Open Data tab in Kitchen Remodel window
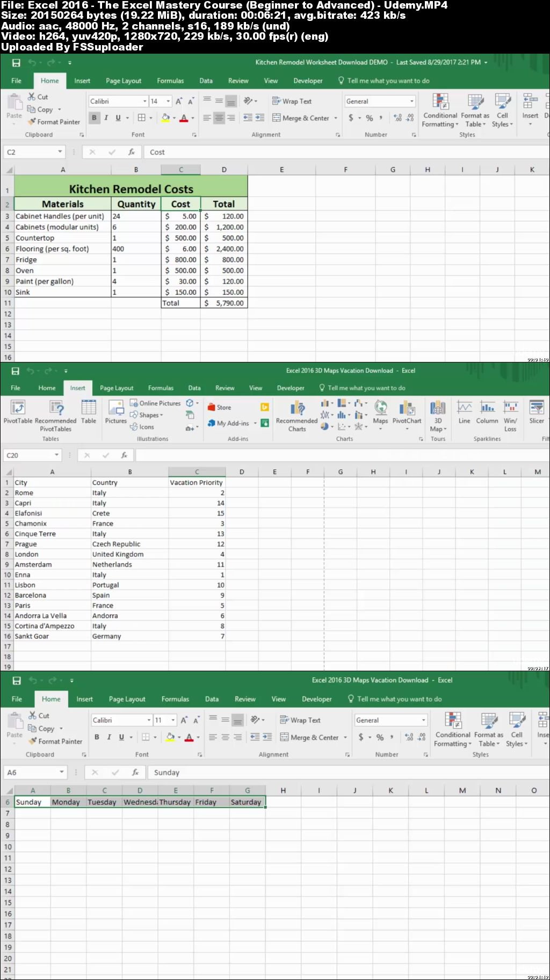The width and height of the screenshot is (550, 980). 206,81
